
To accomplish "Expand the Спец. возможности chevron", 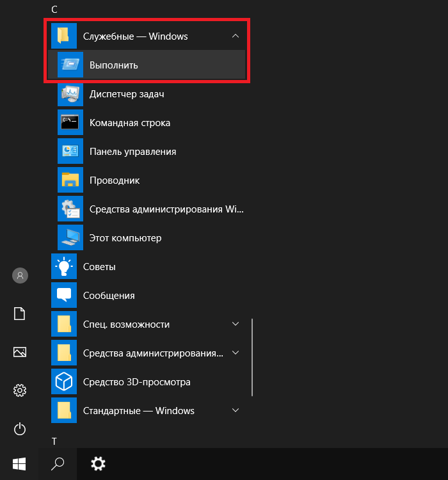I will 235,324.
